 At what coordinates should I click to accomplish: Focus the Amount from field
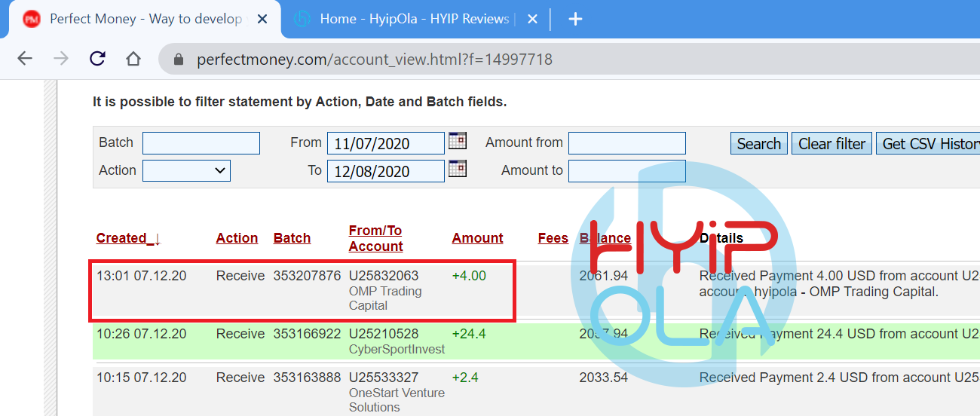coord(627,143)
